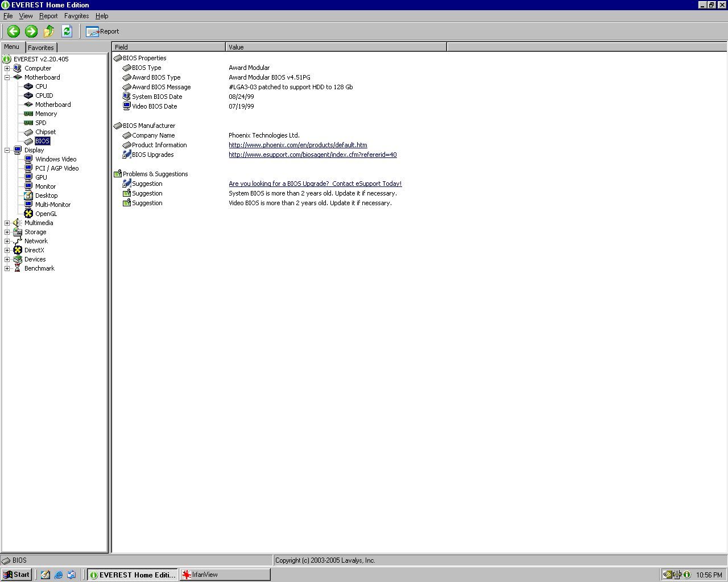Expand the Benchmark tree node
Image resolution: width=728 pixels, height=582 pixels.
click(x=7, y=268)
